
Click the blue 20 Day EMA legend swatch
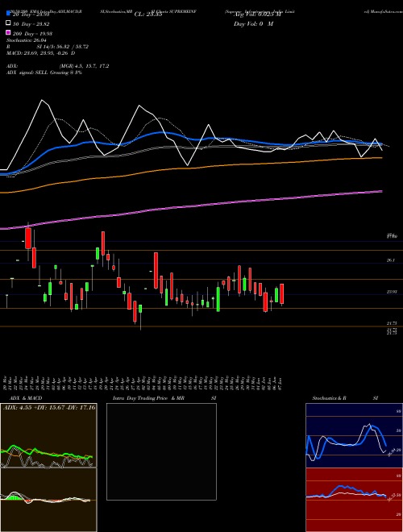(9, 15)
